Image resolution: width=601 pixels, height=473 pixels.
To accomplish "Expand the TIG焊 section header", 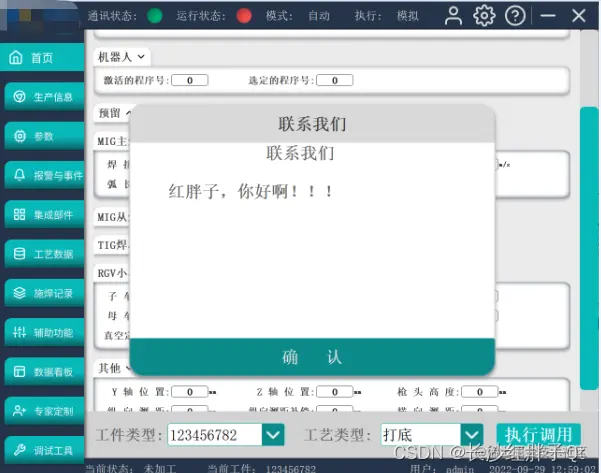I will (x=112, y=245).
